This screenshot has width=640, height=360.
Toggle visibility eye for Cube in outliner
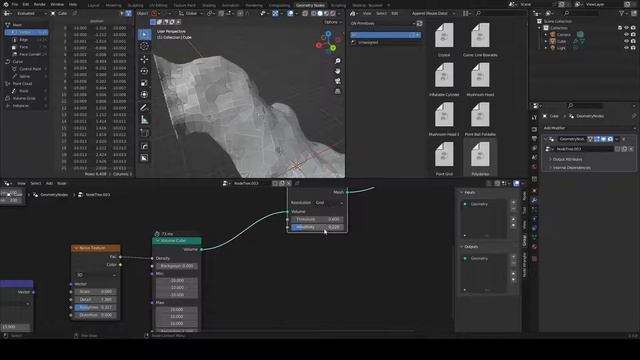[627, 41]
